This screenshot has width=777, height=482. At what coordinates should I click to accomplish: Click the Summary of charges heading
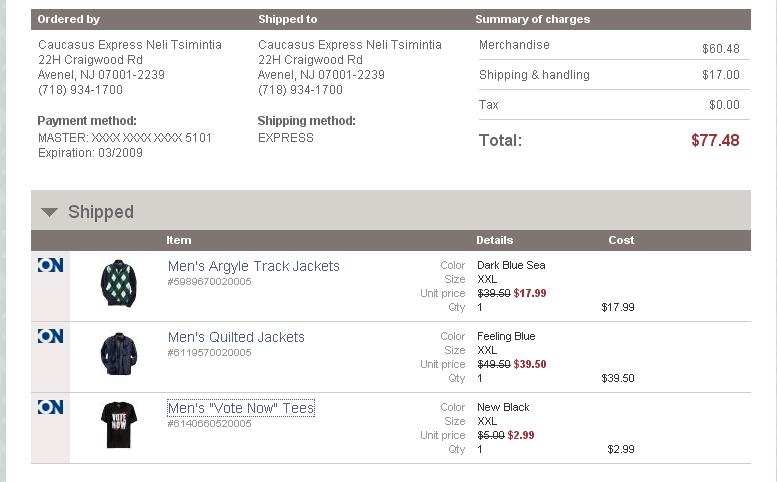(x=532, y=19)
